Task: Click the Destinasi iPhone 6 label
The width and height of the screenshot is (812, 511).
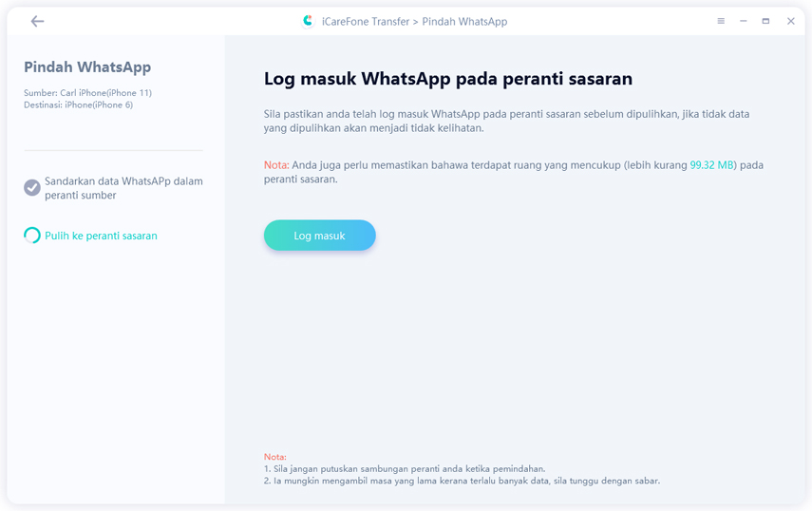Action: 79,104
